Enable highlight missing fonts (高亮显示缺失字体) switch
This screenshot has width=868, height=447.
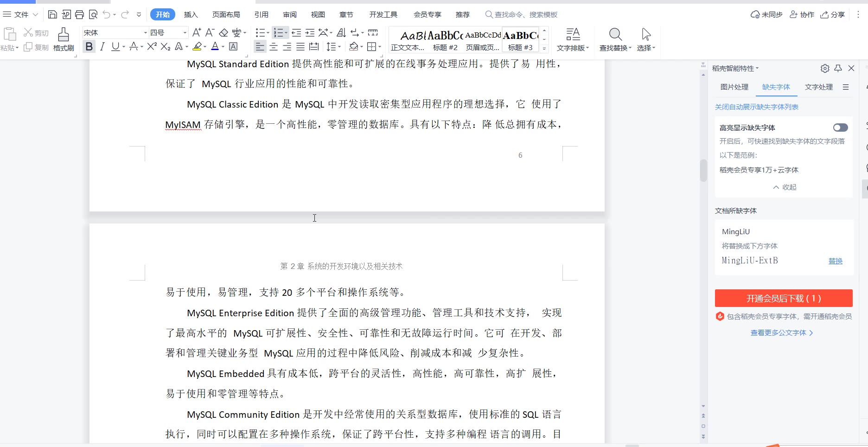point(840,128)
